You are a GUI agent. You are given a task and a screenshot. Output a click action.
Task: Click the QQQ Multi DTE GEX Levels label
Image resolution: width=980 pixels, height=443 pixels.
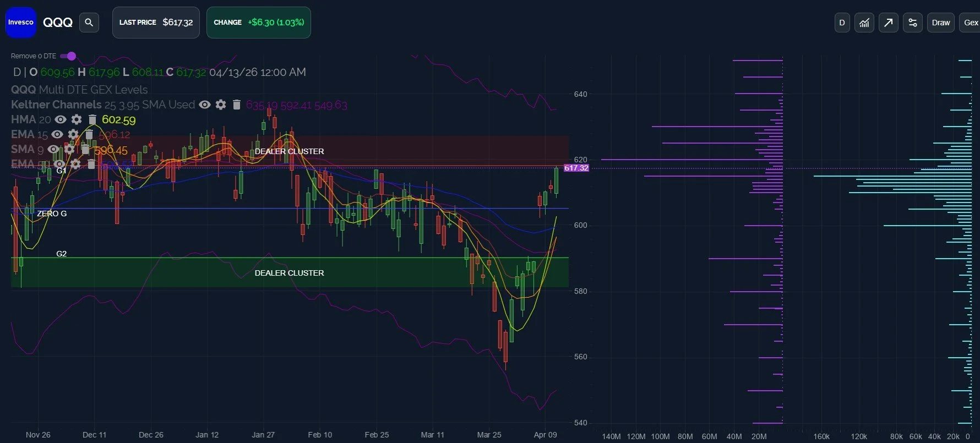[79, 90]
